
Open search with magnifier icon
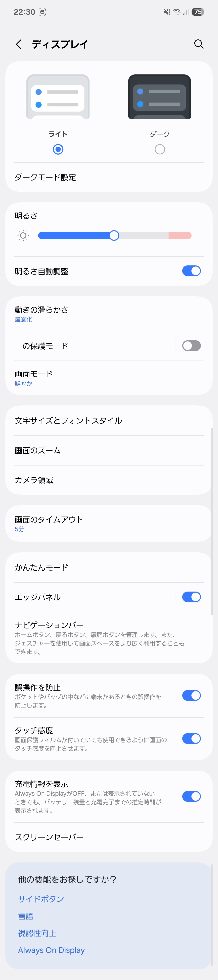199,44
